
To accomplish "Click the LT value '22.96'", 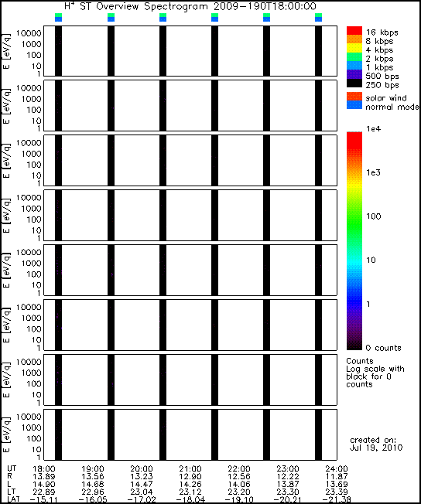I will 93,492.
